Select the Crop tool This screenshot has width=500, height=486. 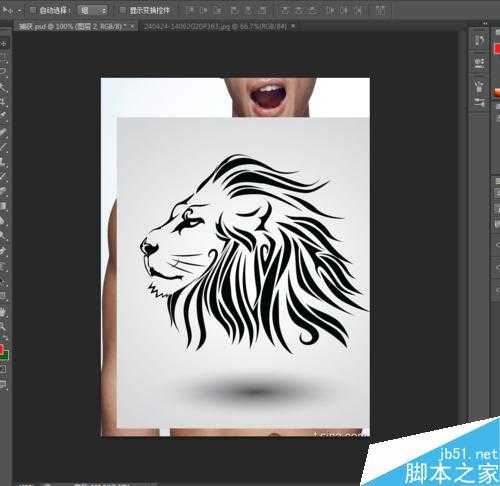point(3,101)
